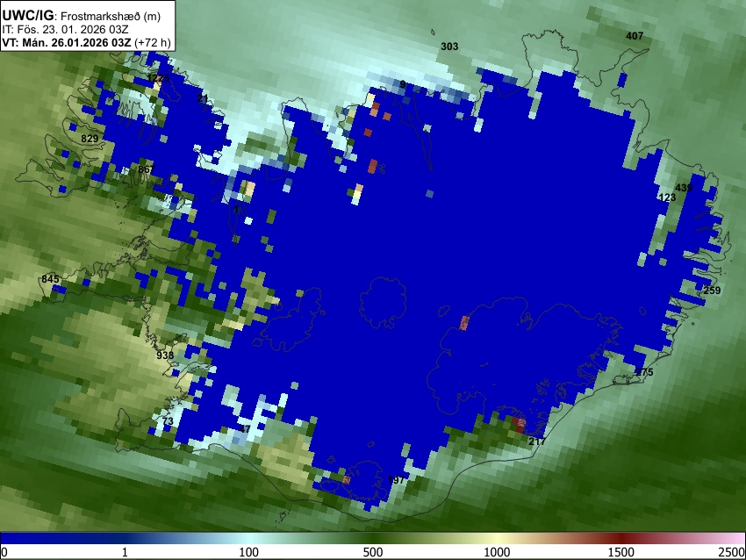This screenshot has height=560, width=746.
Task: Click the map value label 829
Action: click(90, 139)
